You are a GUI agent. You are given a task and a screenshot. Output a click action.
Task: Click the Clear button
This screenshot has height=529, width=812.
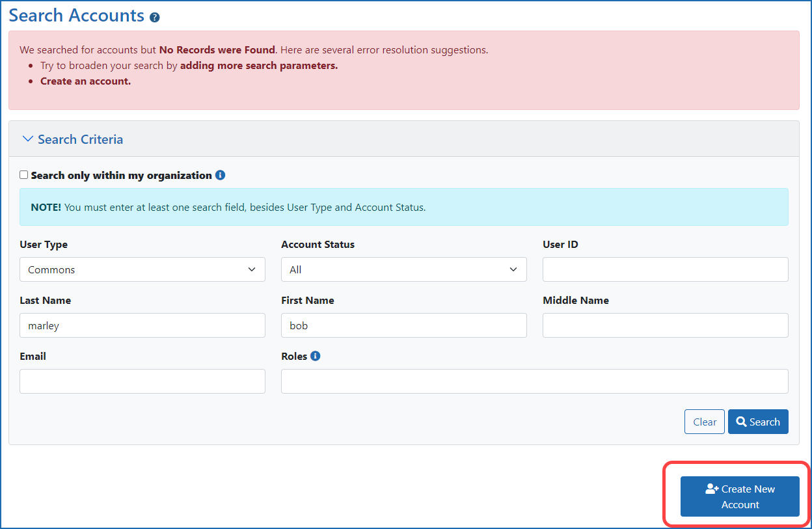point(705,422)
